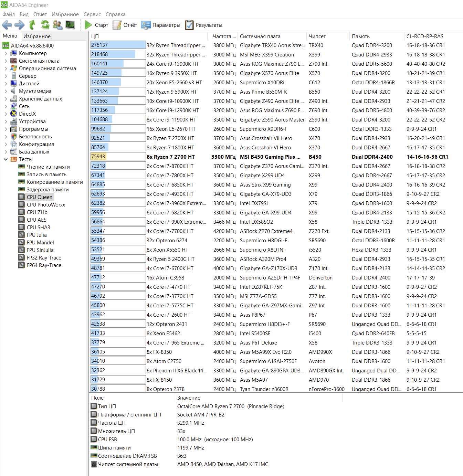Sort by the Системная плата column header
This screenshot has width=463, height=476.
[272, 36]
